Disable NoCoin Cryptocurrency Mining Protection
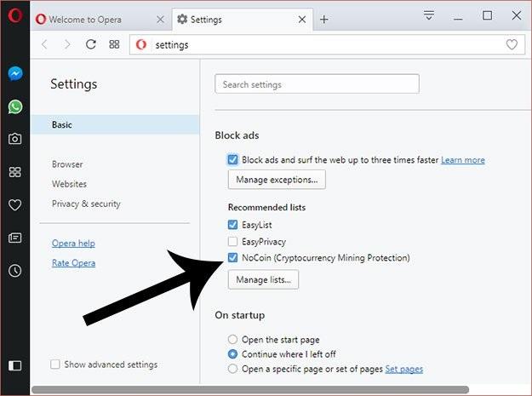The image size is (532, 396). click(233, 258)
